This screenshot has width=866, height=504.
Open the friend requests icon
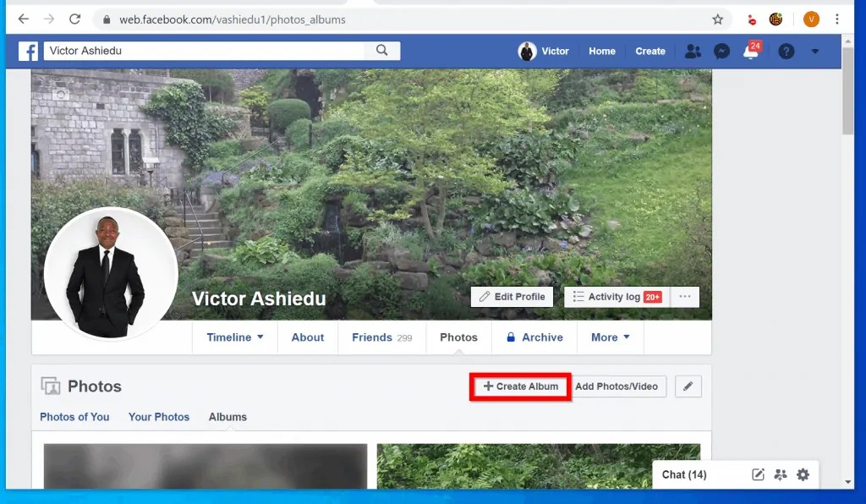693,52
